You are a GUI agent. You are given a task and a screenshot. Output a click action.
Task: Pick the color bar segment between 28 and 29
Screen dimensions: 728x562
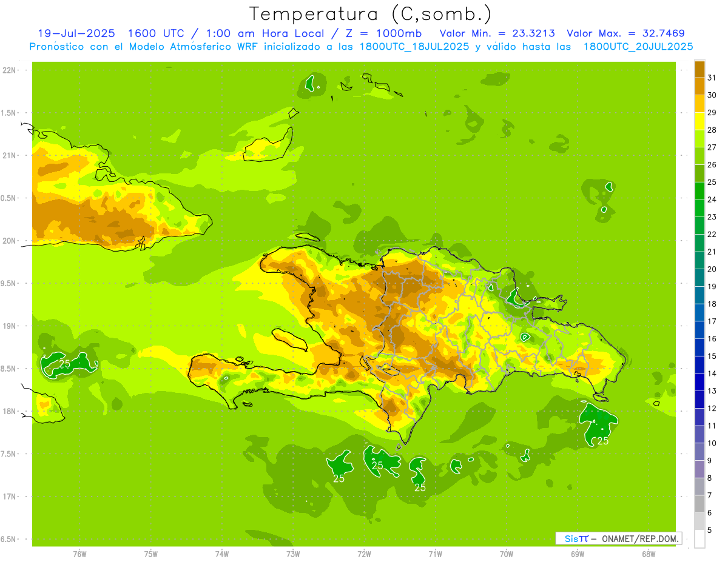click(699, 121)
